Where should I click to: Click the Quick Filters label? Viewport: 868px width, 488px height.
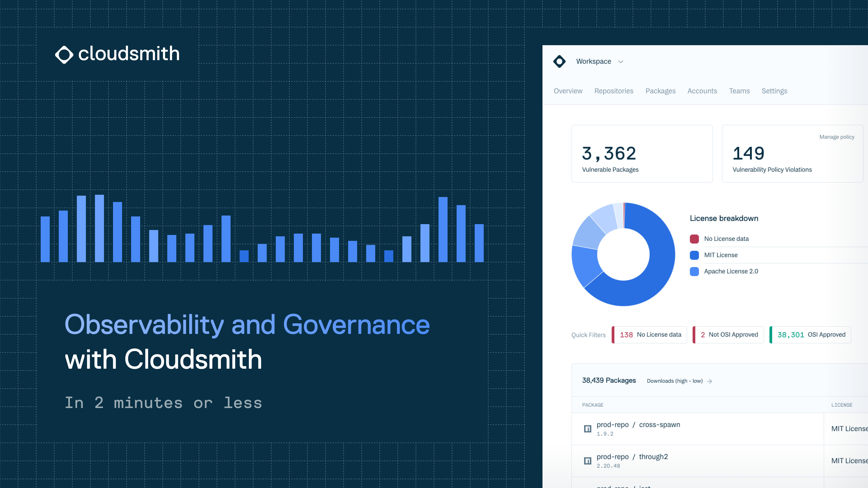[x=588, y=335]
